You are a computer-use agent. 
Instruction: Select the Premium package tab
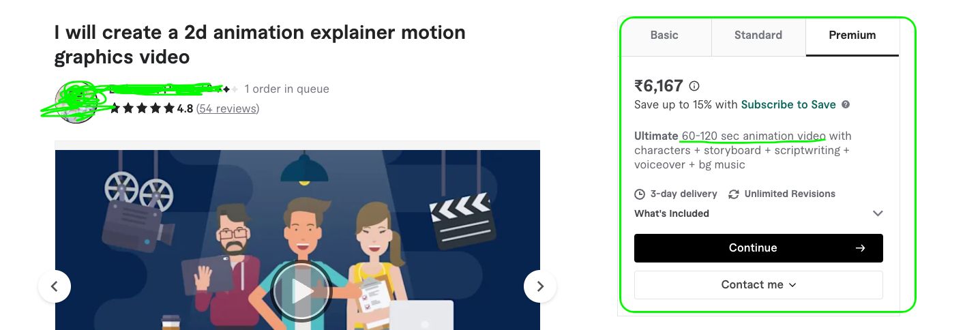tap(852, 35)
